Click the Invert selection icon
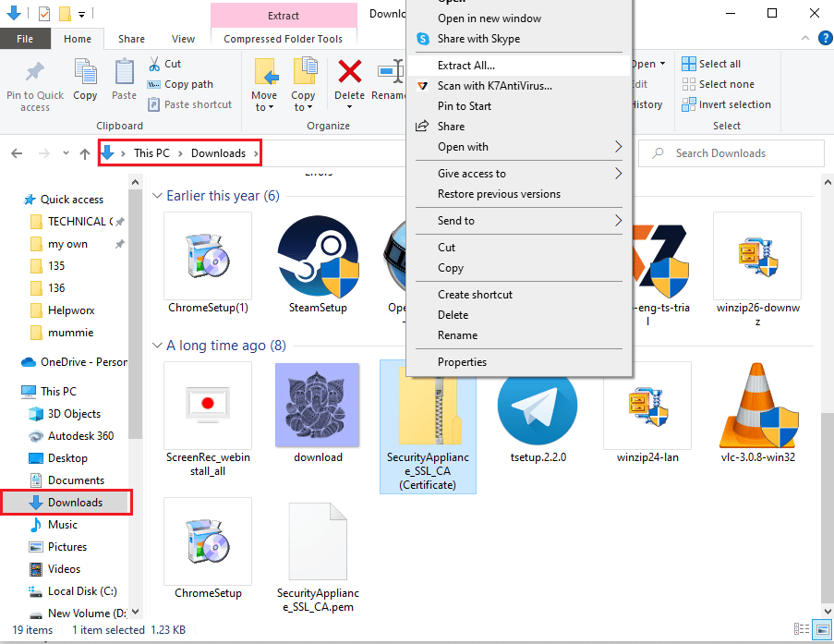Screen dimensions: 834x644 pyautogui.click(x=689, y=104)
